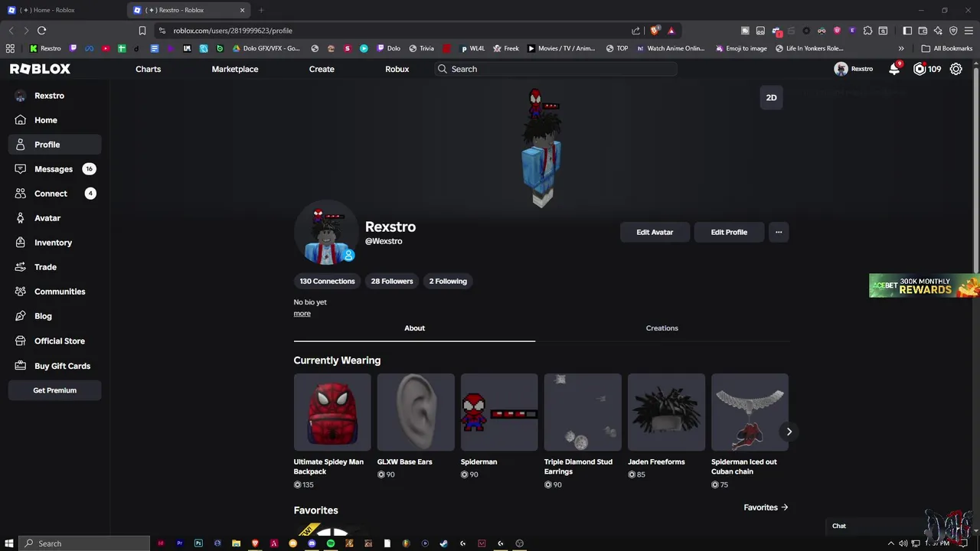Click the round profile avatar picture
980x551 pixels.
(x=326, y=233)
